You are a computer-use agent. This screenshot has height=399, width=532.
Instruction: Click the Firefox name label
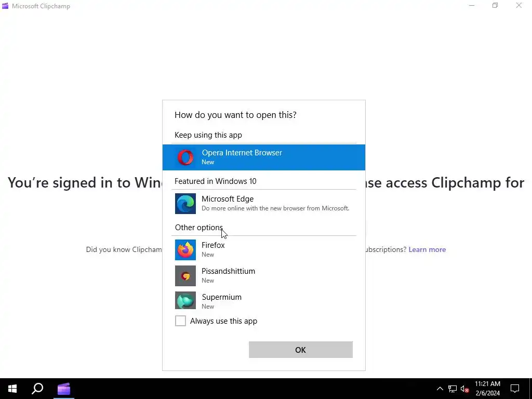click(x=213, y=245)
